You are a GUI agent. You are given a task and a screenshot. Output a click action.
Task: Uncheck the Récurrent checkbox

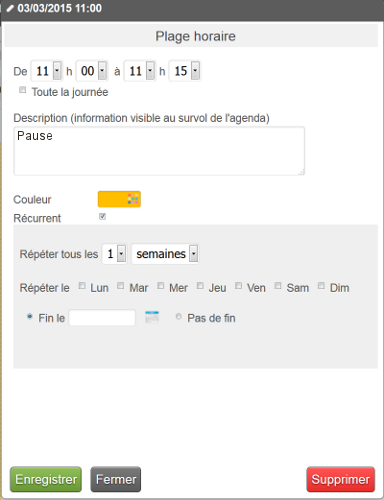click(x=102, y=217)
